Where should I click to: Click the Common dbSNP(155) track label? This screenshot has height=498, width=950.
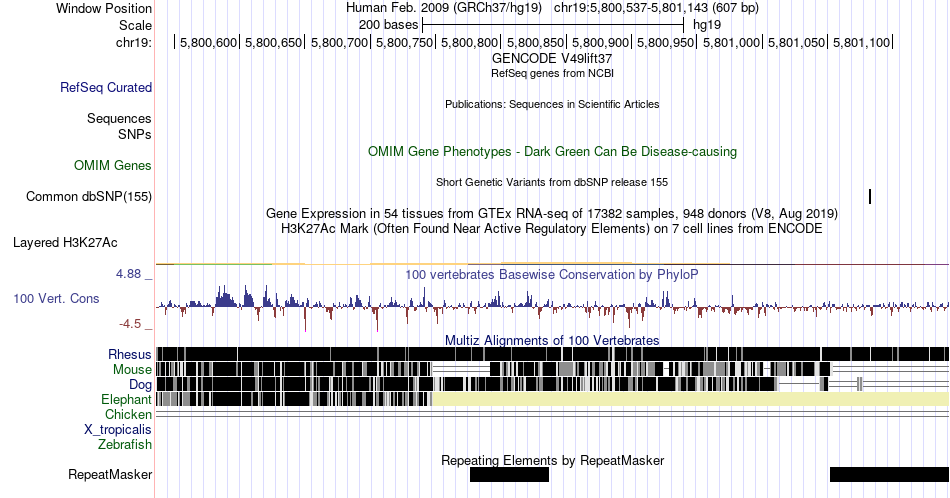pos(89,196)
